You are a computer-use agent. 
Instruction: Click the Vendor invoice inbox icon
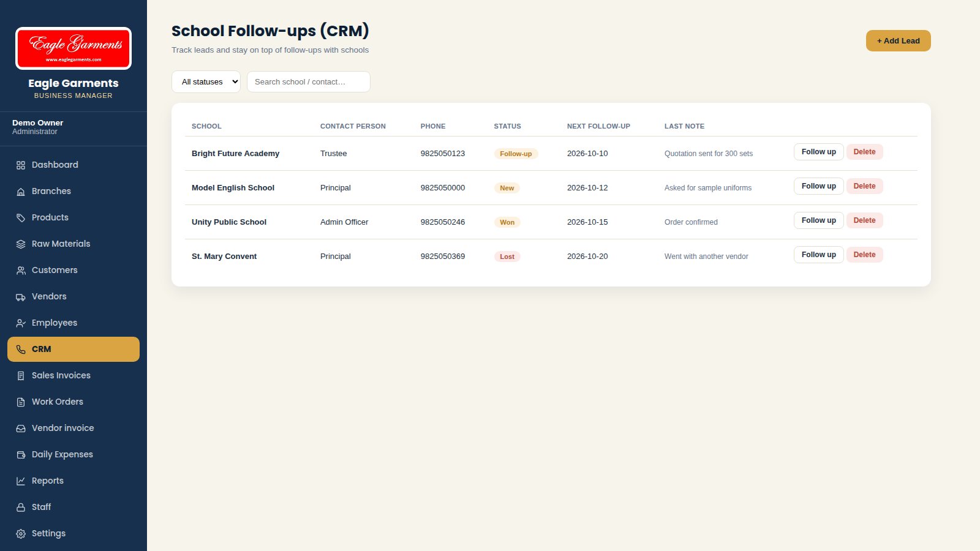click(21, 429)
